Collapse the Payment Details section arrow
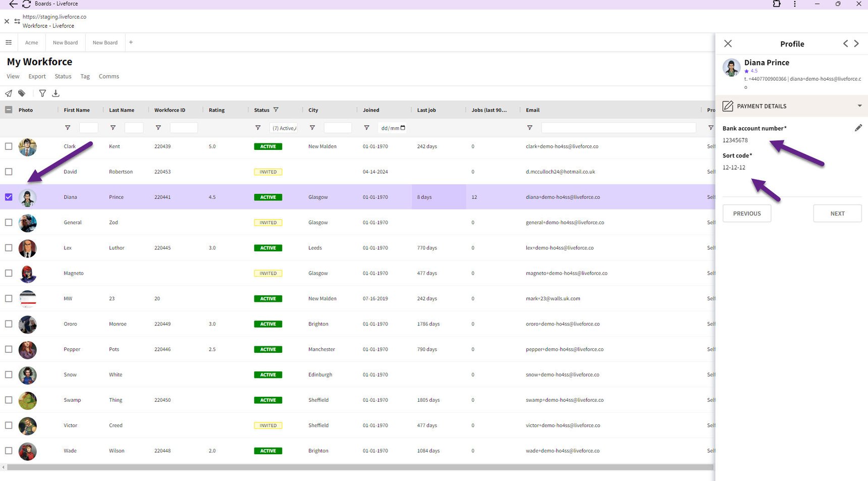This screenshot has width=868, height=481. point(859,106)
